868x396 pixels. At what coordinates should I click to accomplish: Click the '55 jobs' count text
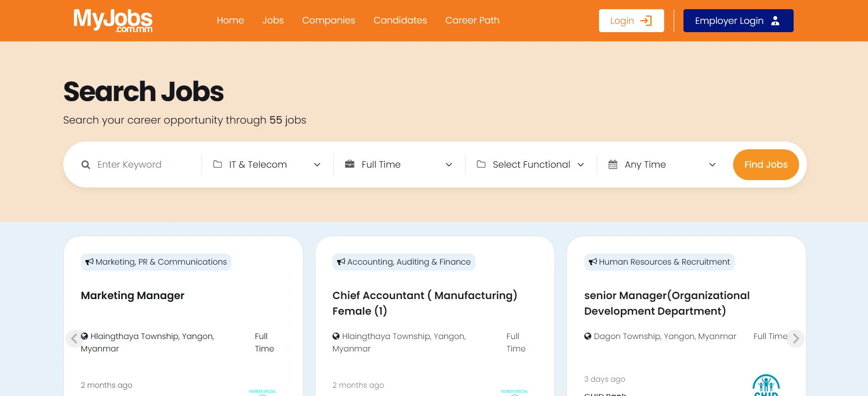click(288, 120)
